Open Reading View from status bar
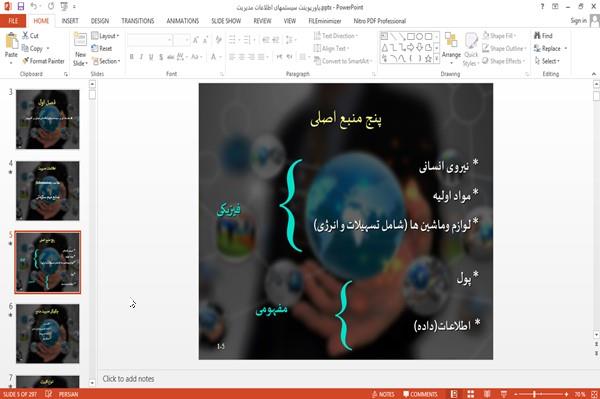 click(x=487, y=394)
